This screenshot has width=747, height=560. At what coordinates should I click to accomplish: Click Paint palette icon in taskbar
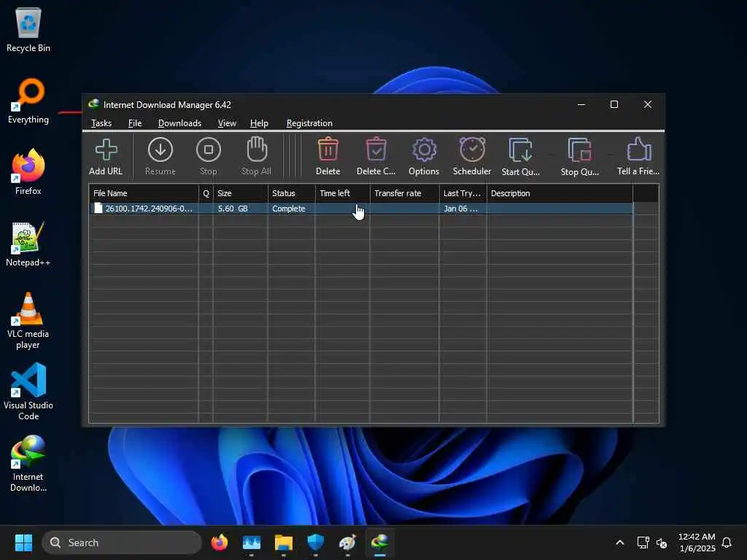347,542
